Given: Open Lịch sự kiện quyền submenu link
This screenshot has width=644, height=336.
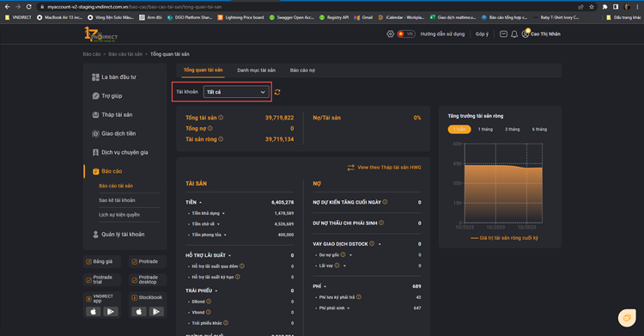Looking at the screenshot, I should click(x=119, y=215).
